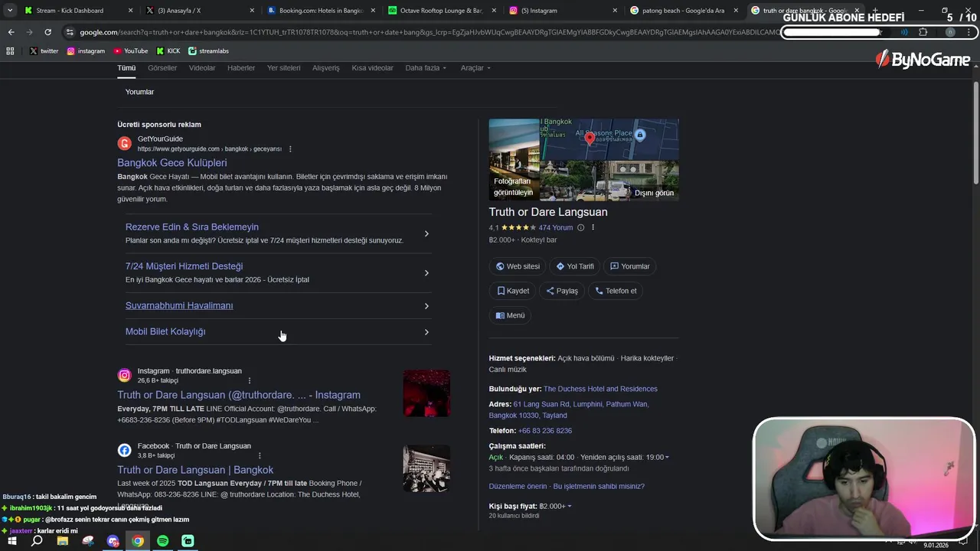Open the tab search arrow in Chrome
Screen dimensions: 980x551
10,11
